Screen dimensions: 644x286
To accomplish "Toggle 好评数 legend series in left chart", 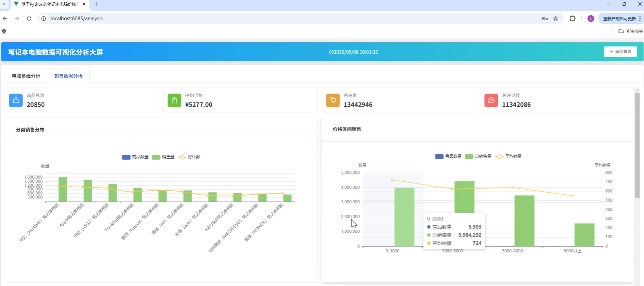I will coord(189,157).
